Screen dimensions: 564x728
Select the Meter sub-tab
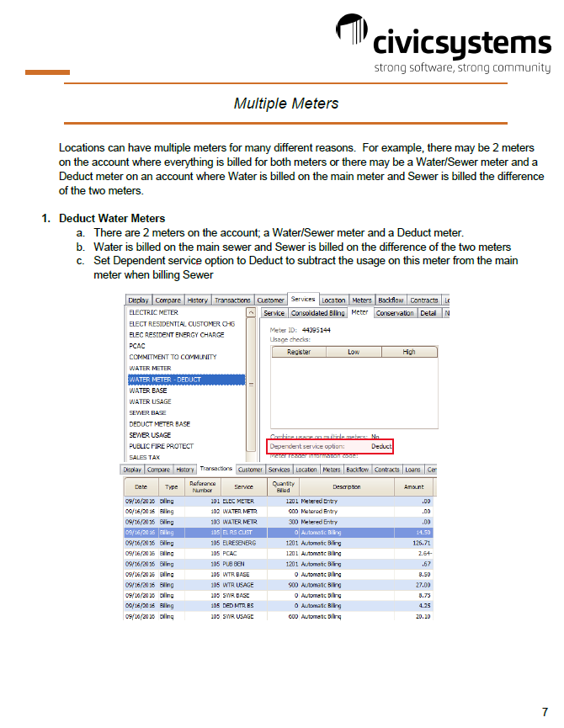(x=359, y=312)
